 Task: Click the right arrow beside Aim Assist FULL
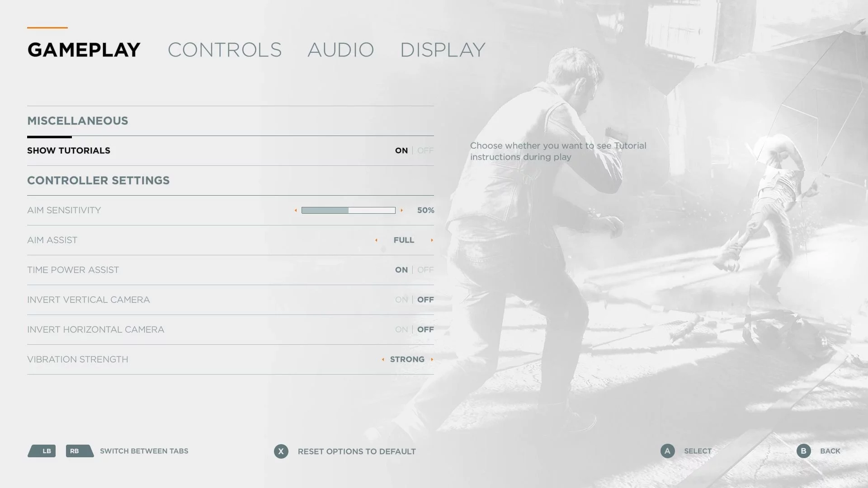tap(432, 240)
